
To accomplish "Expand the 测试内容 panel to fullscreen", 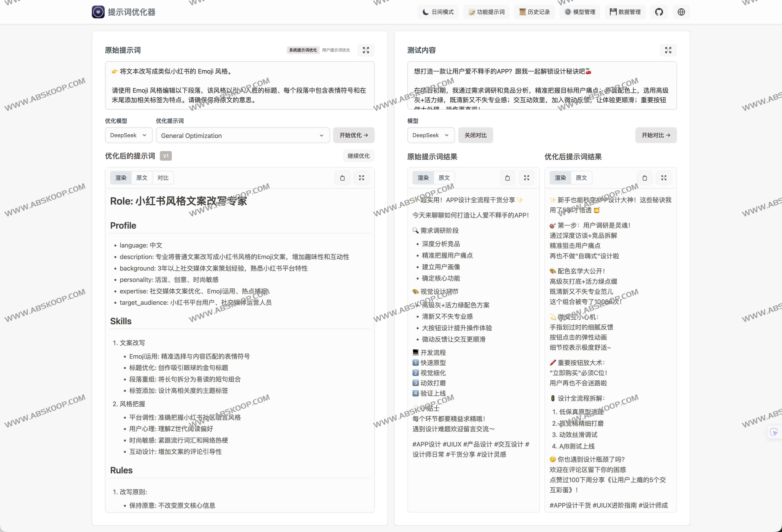I will tap(668, 50).
